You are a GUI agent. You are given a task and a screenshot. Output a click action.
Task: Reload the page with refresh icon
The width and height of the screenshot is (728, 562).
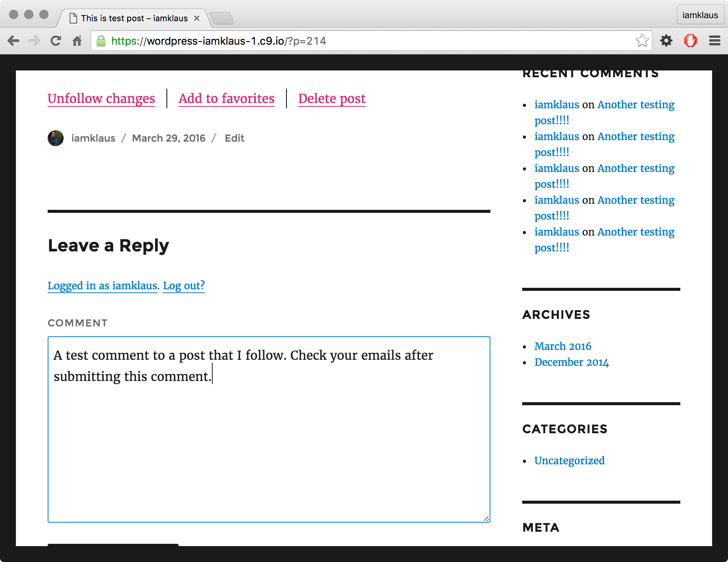pos(56,41)
